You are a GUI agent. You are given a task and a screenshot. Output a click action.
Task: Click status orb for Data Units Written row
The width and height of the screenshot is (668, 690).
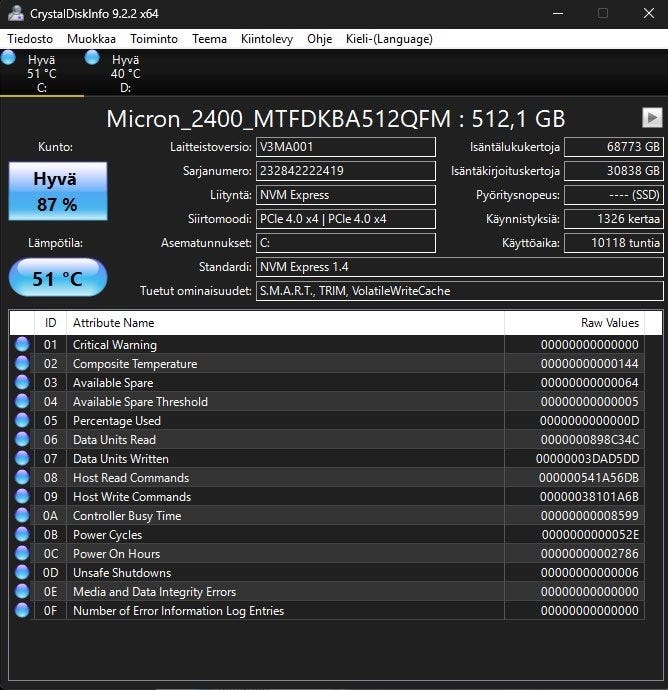tap(22, 458)
